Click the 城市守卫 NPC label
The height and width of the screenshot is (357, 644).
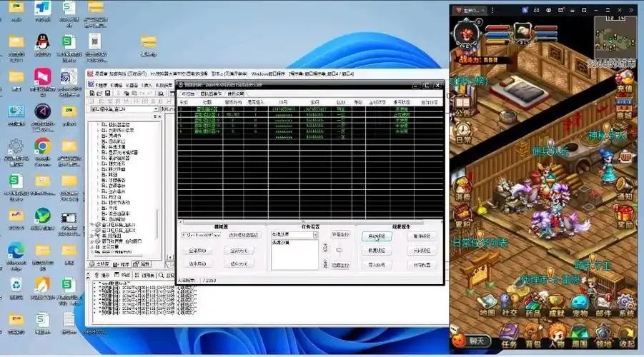[x=592, y=265]
